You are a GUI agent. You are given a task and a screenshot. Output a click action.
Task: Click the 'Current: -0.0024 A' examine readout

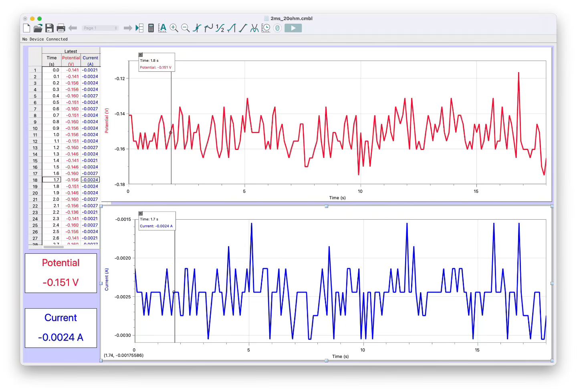point(156,226)
